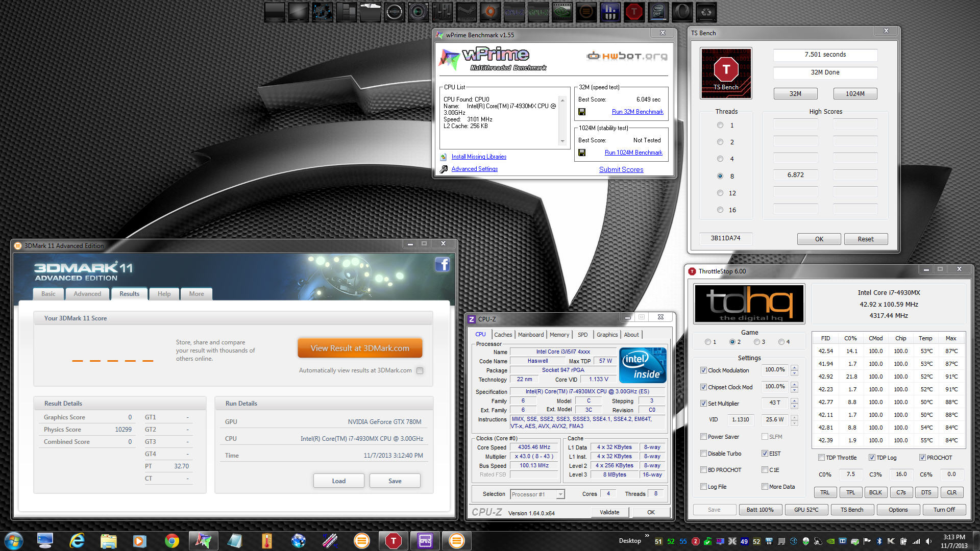The width and height of the screenshot is (980, 551).
Task: Select 1 thread in TS Bench
Action: coord(720,125)
